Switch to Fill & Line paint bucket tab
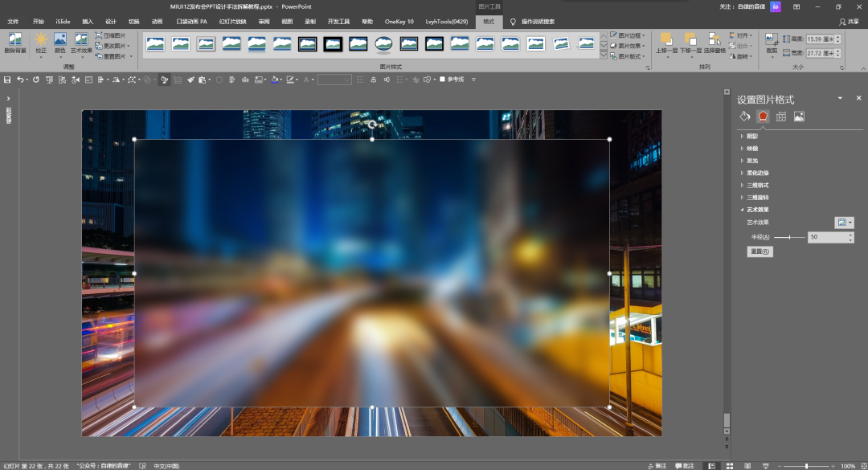Image resolution: width=868 pixels, height=470 pixels. tap(745, 116)
